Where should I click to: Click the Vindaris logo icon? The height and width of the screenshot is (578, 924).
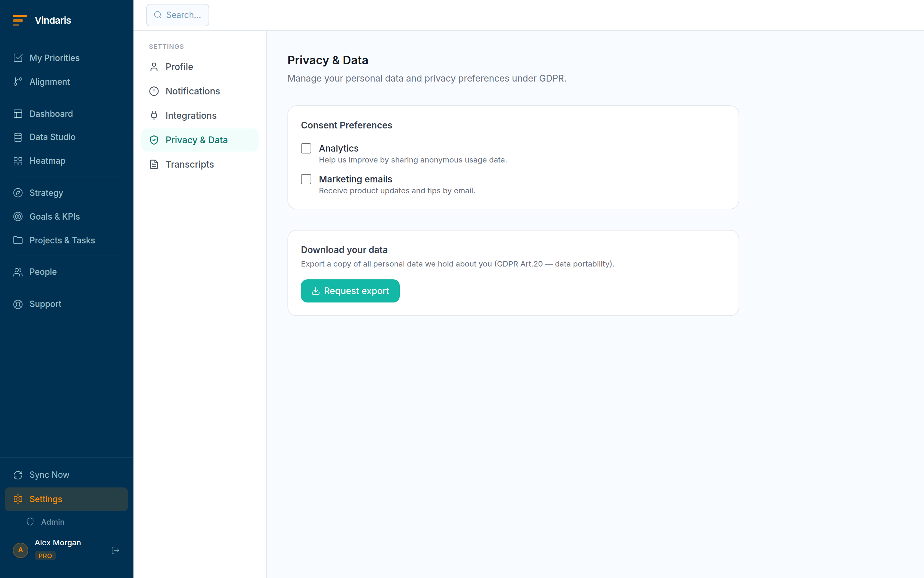(x=20, y=20)
